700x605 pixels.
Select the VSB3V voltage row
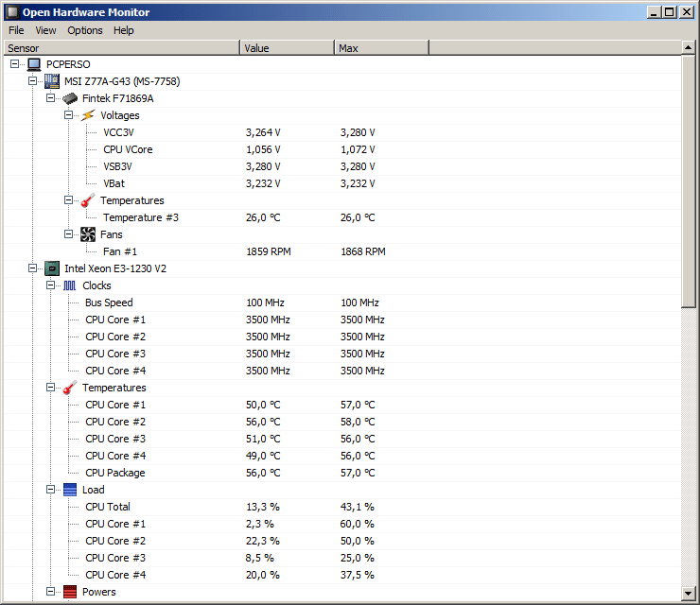342,166
